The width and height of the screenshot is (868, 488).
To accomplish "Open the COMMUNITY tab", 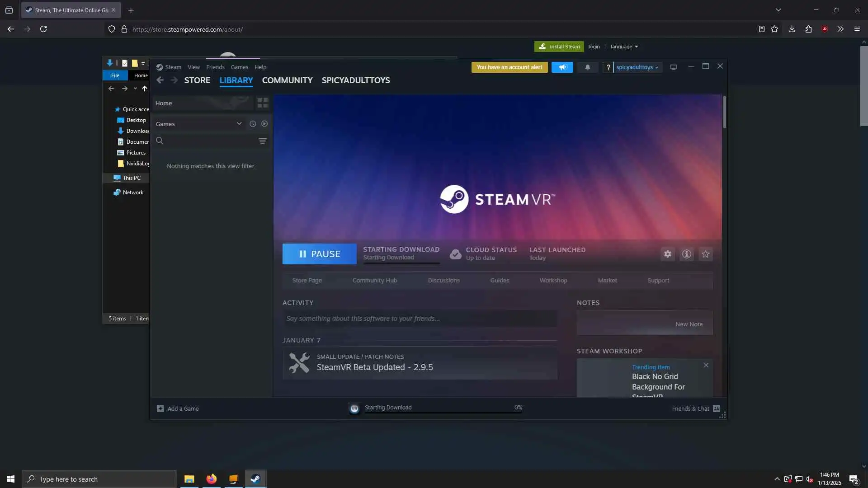I will 287,80.
